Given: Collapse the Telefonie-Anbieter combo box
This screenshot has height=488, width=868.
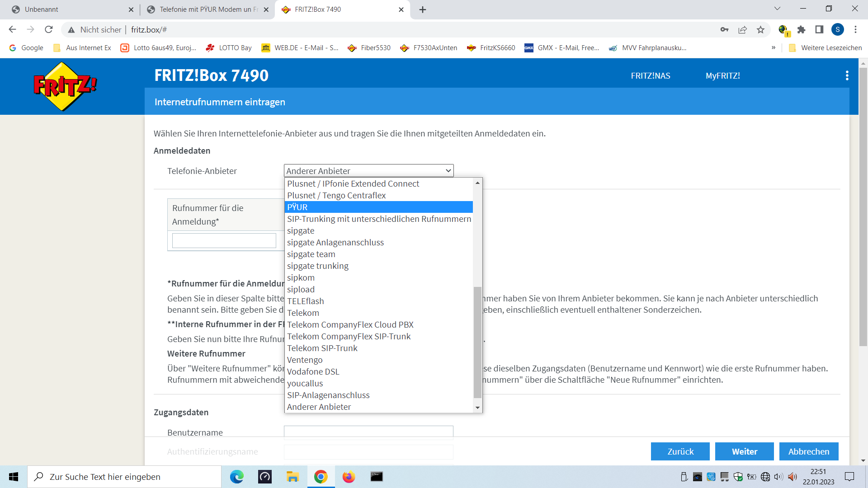Looking at the screenshot, I should [x=368, y=171].
